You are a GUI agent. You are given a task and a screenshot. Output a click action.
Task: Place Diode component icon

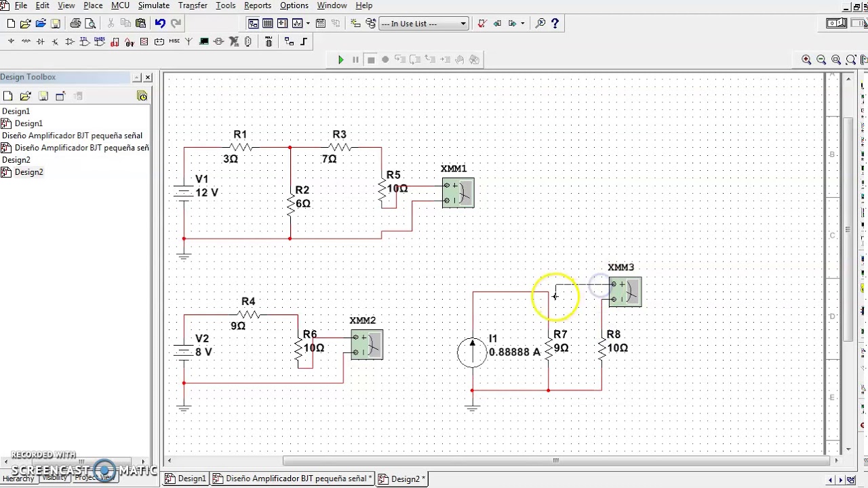(x=41, y=41)
